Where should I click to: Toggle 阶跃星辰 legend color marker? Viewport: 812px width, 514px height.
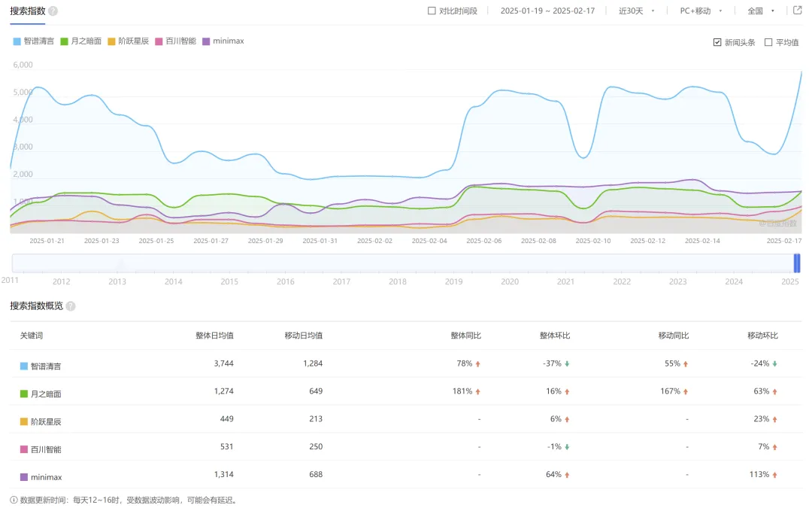coord(112,41)
